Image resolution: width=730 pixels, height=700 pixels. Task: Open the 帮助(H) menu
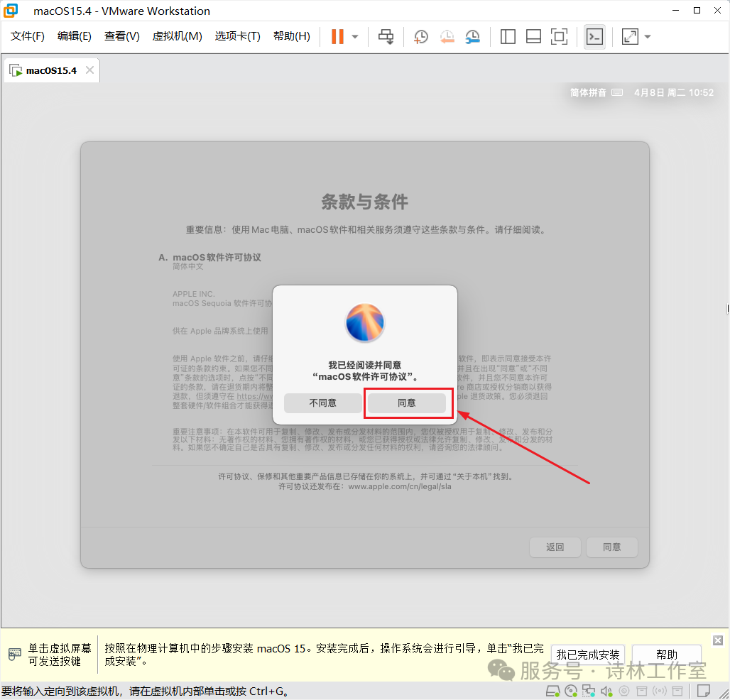[x=292, y=36]
